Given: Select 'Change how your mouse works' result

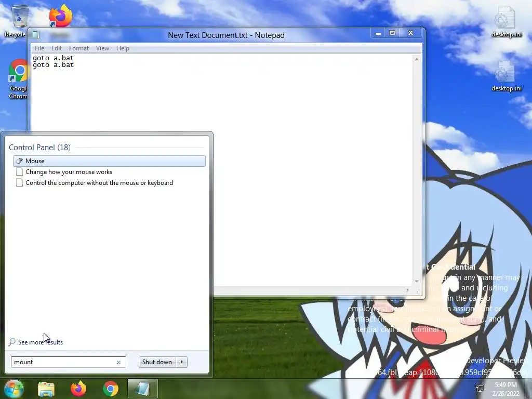Looking at the screenshot, I should tap(69, 172).
